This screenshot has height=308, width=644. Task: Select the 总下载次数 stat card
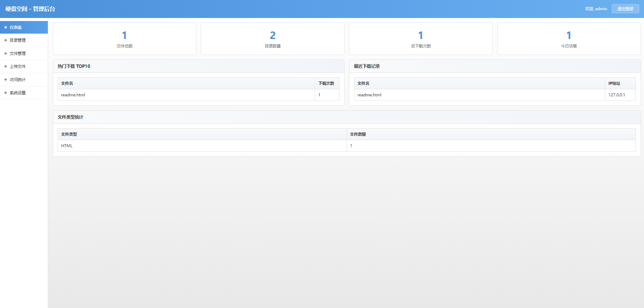(x=421, y=39)
